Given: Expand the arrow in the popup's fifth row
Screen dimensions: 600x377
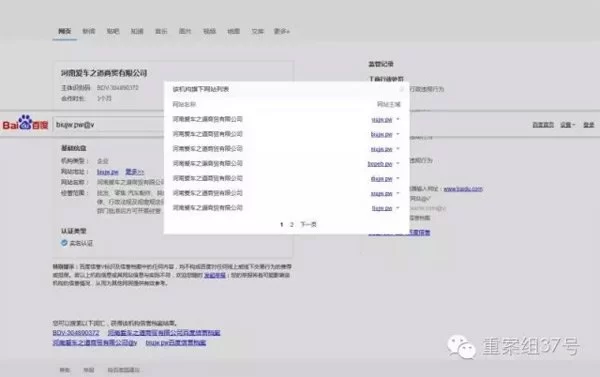Looking at the screenshot, I should coord(398,178).
